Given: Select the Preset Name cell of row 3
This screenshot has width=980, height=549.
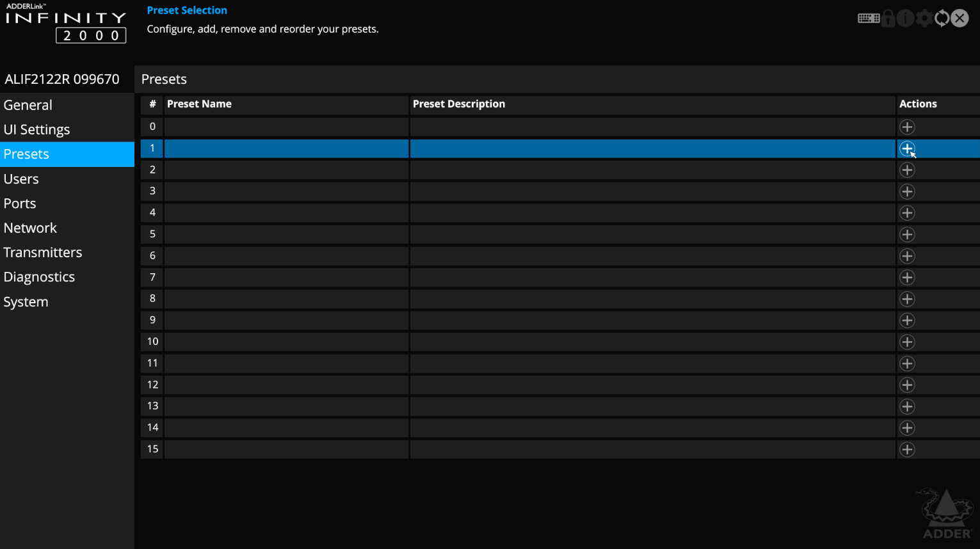Looking at the screenshot, I should click(286, 191).
